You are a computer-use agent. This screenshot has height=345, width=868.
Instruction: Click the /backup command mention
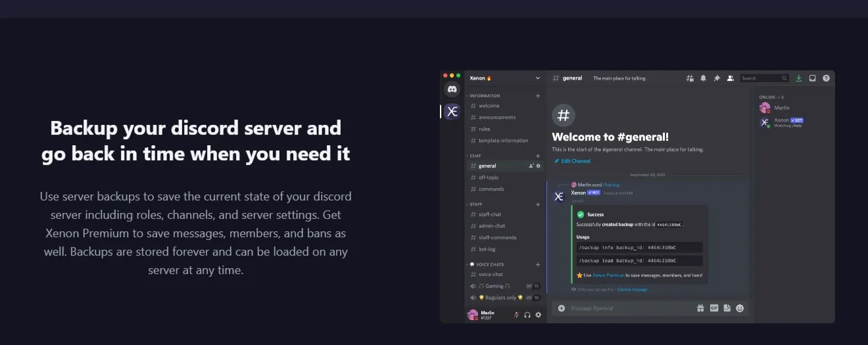tap(612, 185)
